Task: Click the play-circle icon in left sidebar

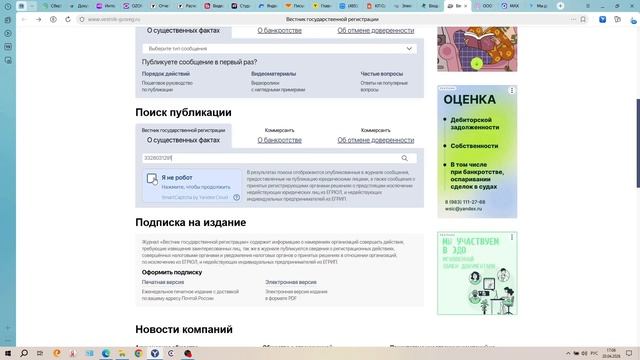Action: 8,33
